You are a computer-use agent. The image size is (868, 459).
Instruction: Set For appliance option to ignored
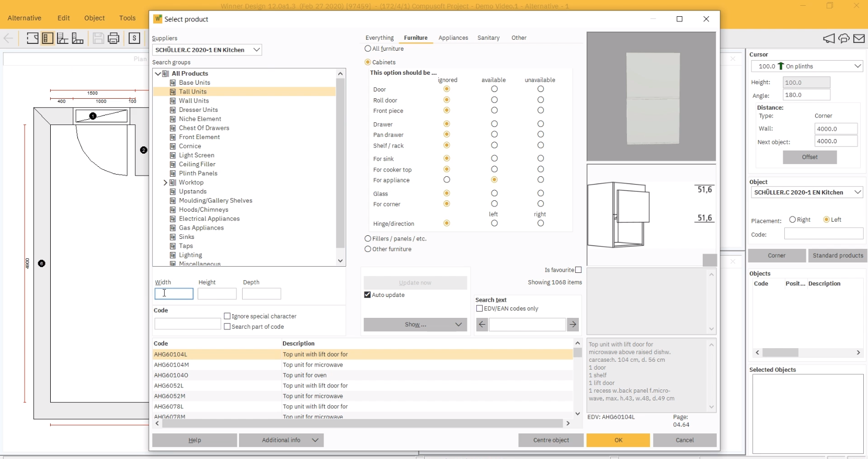click(447, 180)
